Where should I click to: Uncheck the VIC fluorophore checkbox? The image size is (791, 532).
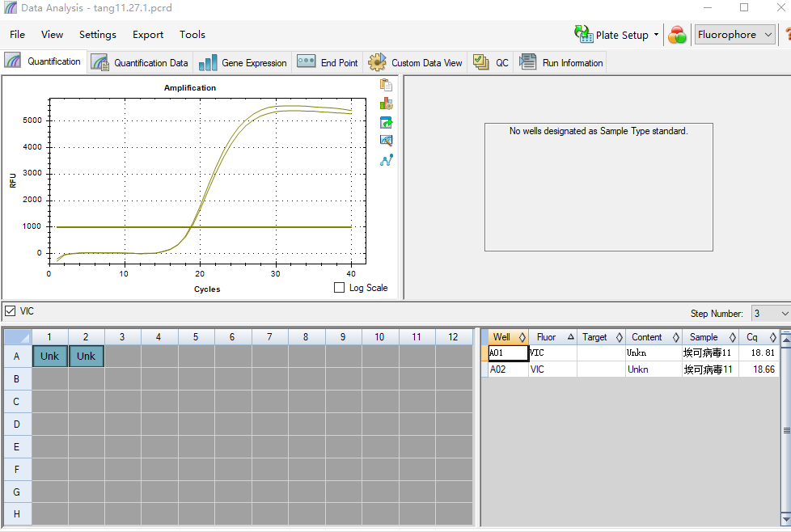point(10,311)
